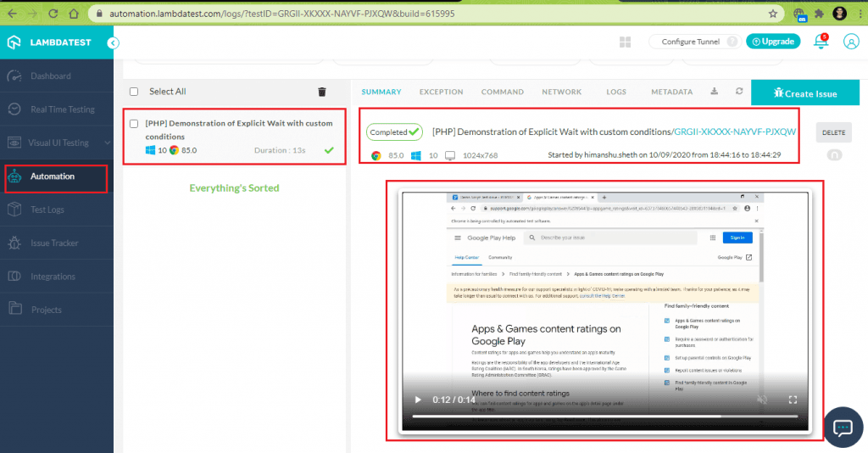The height and width of the screenshot is (453, 868).
Task: Open the apps grid icon
Action: 625,42
